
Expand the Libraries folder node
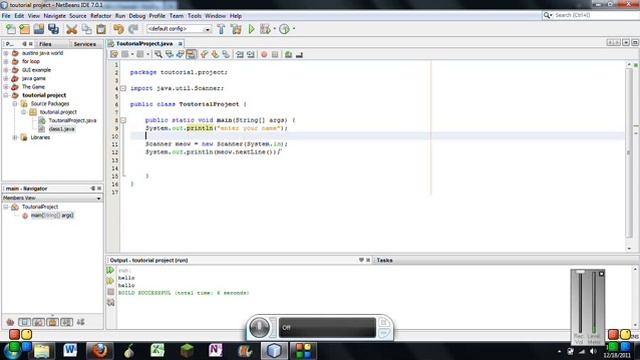click(x=15, y=138)
